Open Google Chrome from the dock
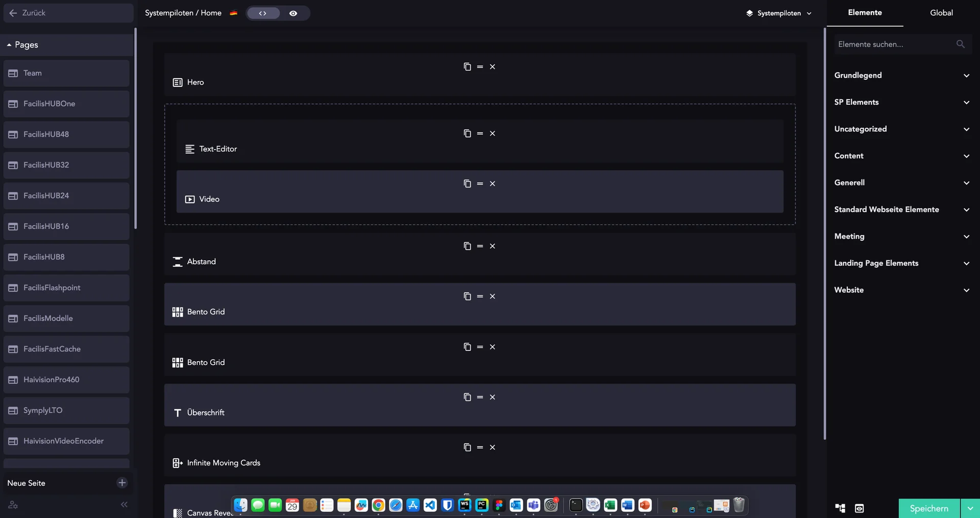Viewport: 980px width, 518px height. [x=378, y=505]
